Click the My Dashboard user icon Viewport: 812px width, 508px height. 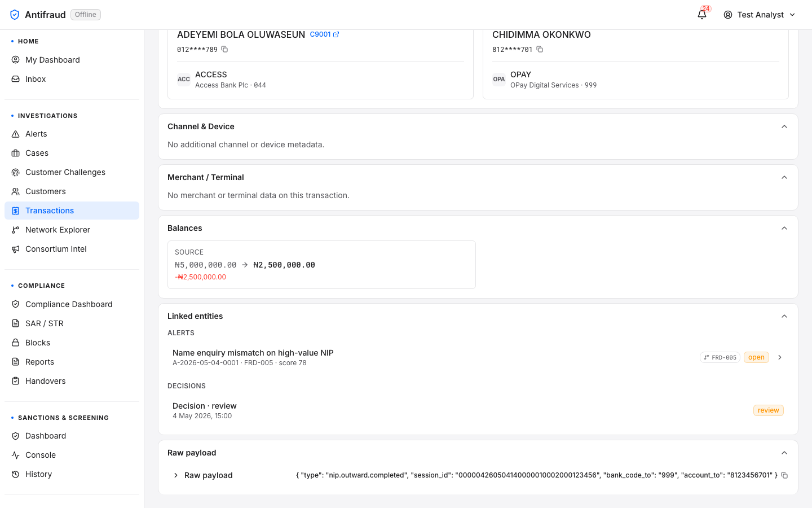pyautogui.click(x=16, y=60)
